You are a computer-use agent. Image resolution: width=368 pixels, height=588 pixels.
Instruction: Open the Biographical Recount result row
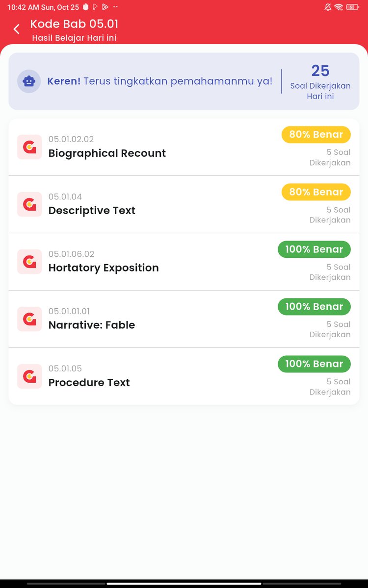point(184,147)
